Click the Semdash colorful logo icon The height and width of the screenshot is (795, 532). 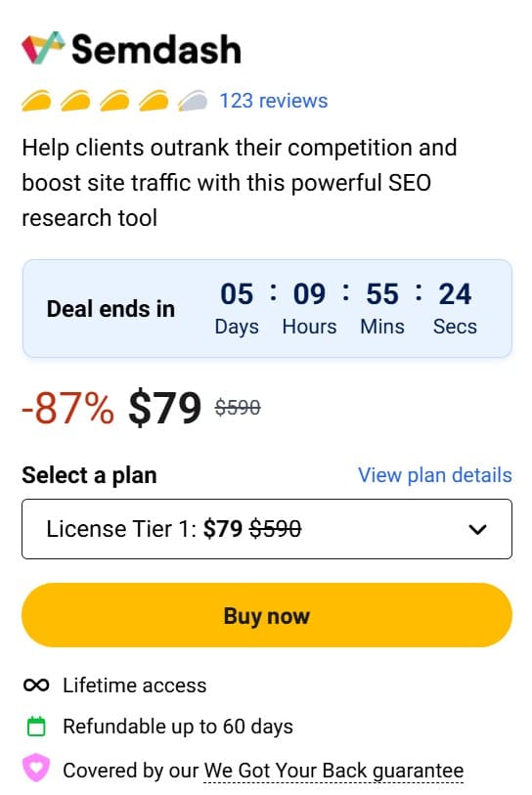coord(43,48)
